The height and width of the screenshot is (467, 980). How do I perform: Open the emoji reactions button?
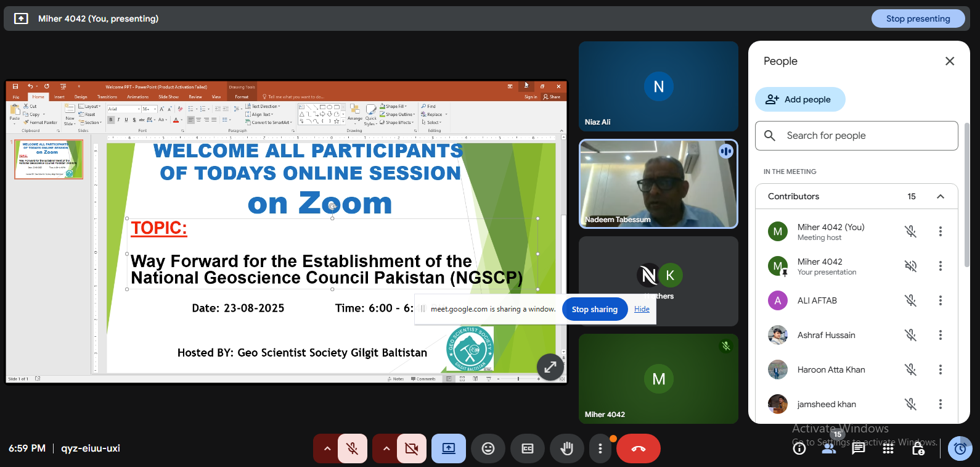[488, 448]
